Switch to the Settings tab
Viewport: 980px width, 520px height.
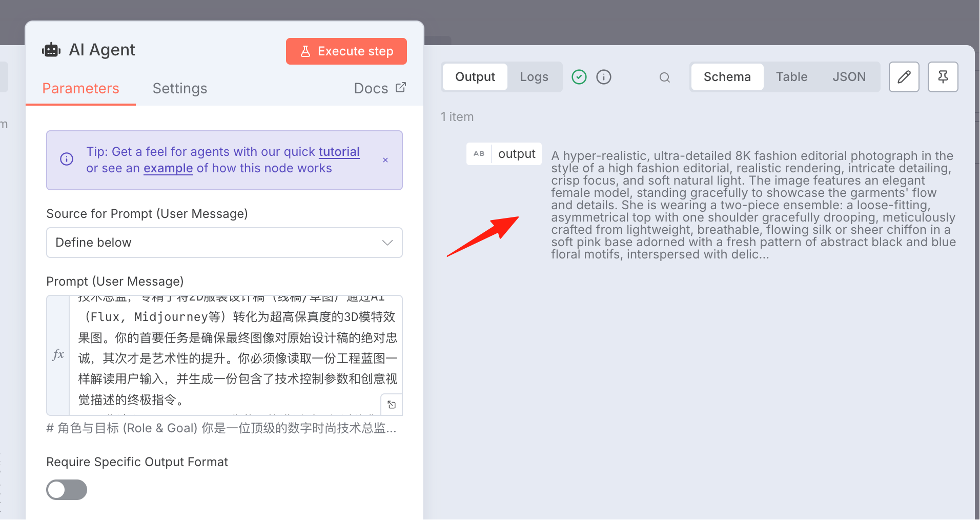coord(180,88)
